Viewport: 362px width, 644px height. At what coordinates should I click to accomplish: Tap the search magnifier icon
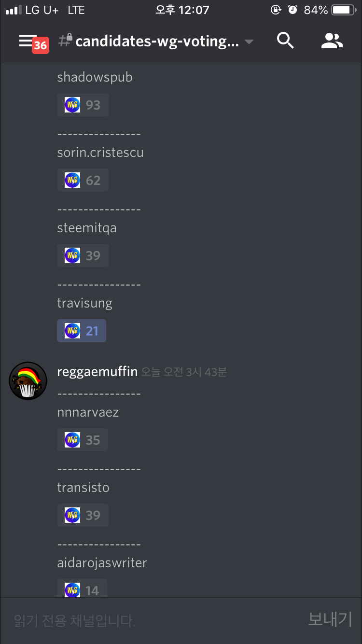[x=285, y=41]
